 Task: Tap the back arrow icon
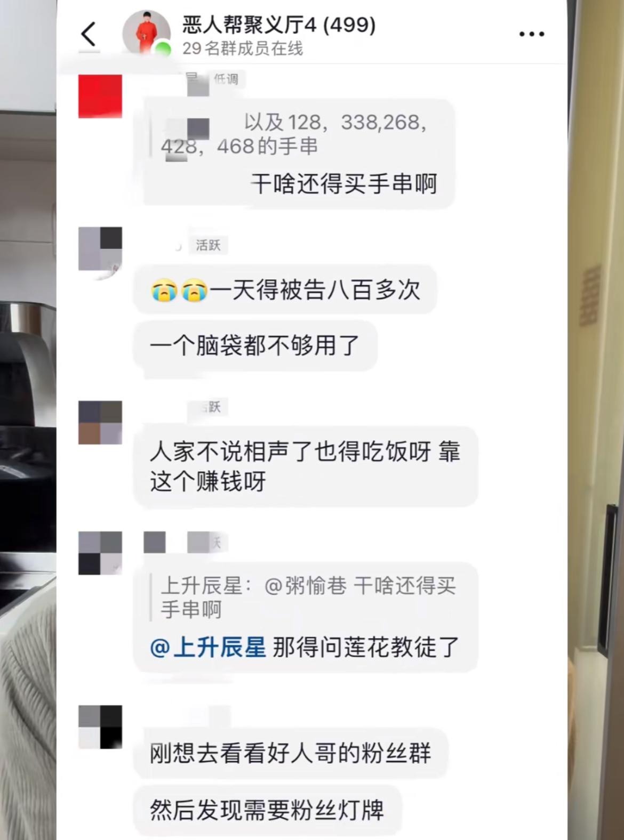[x=89, y=34]
